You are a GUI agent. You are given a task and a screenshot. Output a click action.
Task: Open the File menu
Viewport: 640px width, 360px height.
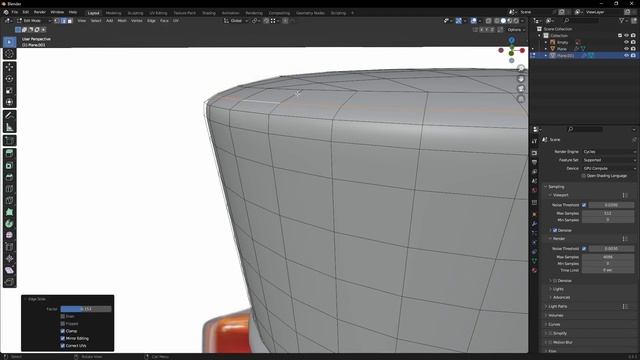point(15,12)
